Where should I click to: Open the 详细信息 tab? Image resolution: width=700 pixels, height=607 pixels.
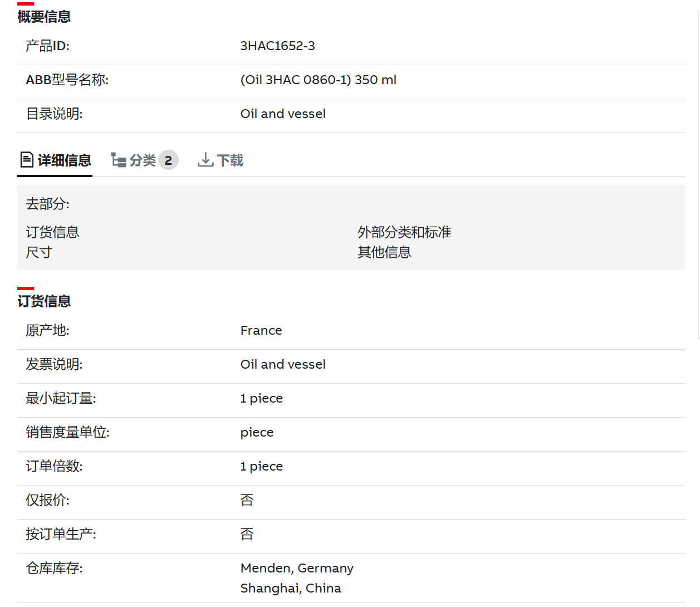click(55, 160)
